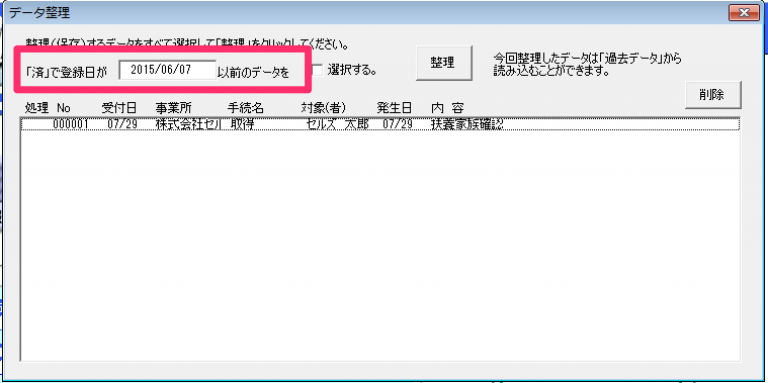
Task: Click the 内容 column header
Action: point(447,108)
